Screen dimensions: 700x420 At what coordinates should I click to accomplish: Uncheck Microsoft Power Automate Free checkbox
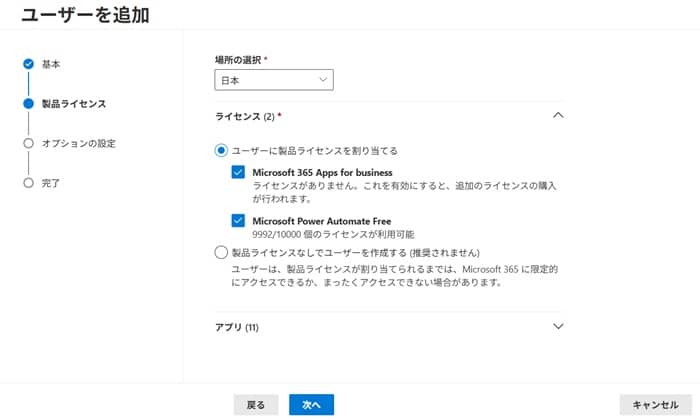coord(238,220)
